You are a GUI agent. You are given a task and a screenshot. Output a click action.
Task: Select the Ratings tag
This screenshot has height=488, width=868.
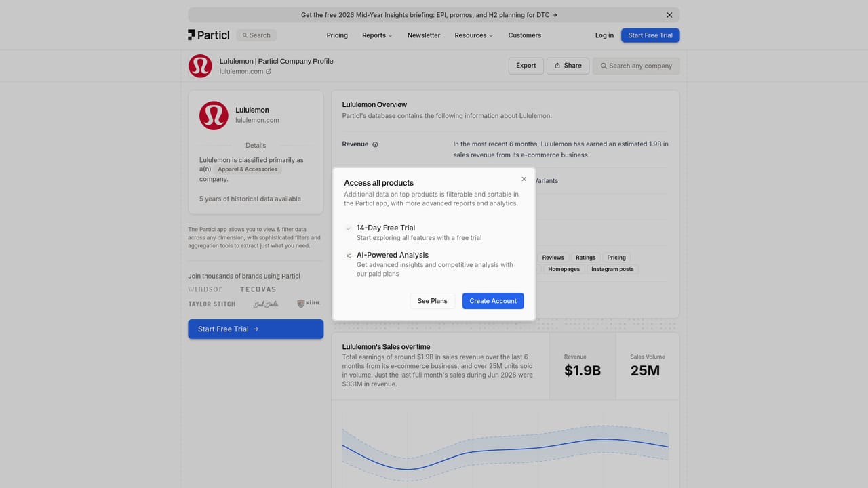[585, 258]
